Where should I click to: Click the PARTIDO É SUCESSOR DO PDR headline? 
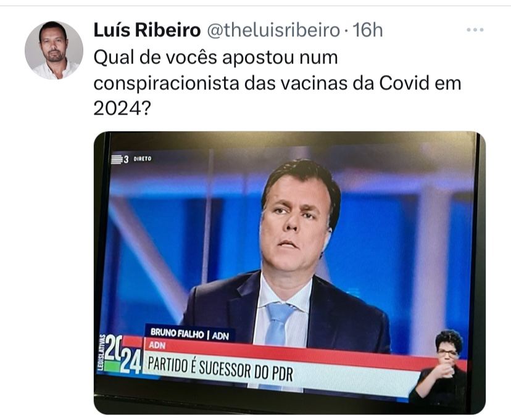[x=220, y=369]
